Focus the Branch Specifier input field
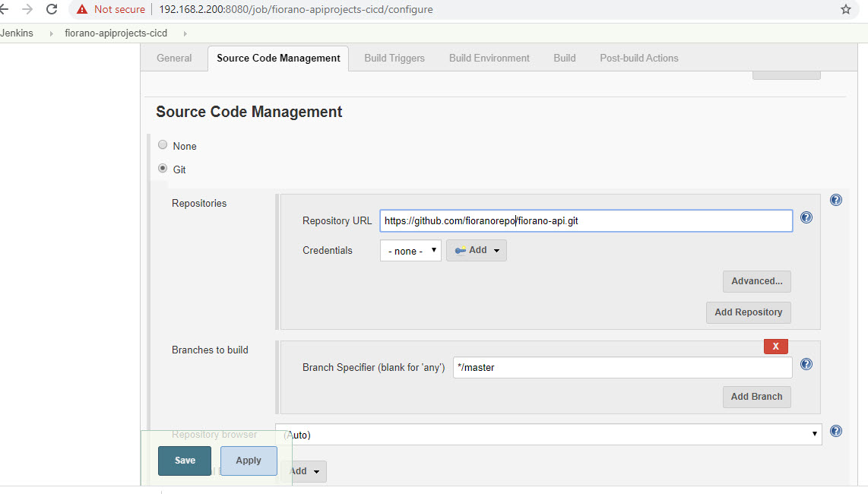The height and width of the screenshot is (494, 868). tap(622, 367)
